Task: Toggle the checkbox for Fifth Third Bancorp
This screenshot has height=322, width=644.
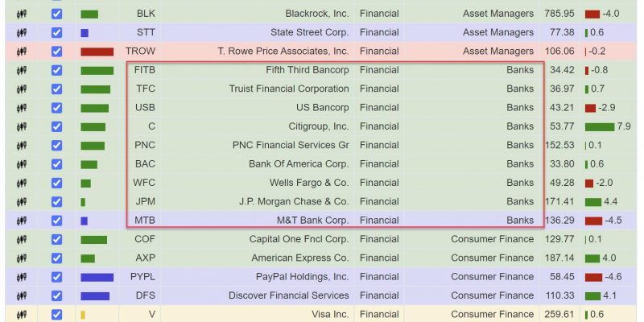Action: tap(56, 70)
